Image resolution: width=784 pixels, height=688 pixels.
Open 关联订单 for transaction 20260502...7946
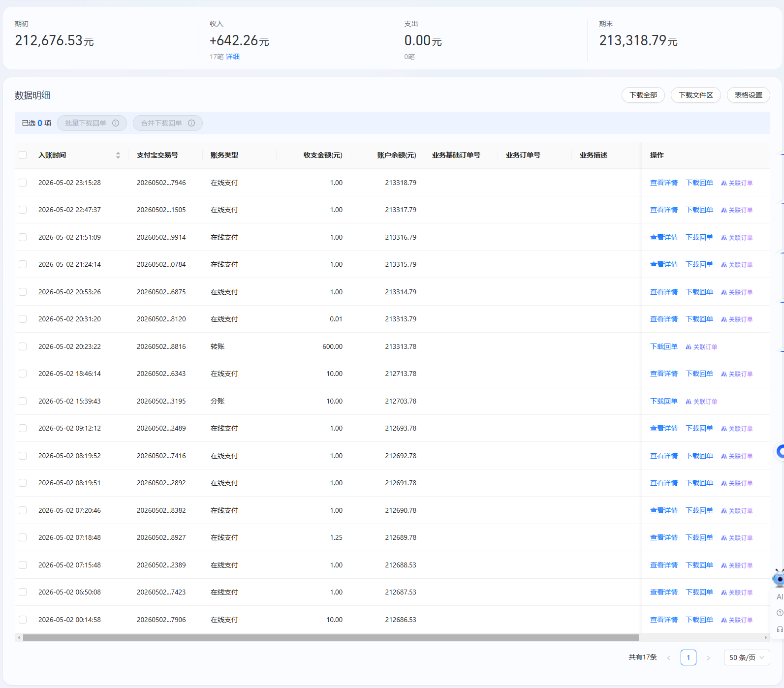pos(737,183)
